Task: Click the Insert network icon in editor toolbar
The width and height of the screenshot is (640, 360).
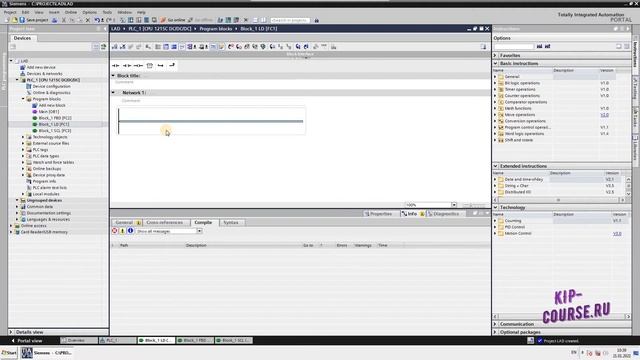Action: pos(115,47)
